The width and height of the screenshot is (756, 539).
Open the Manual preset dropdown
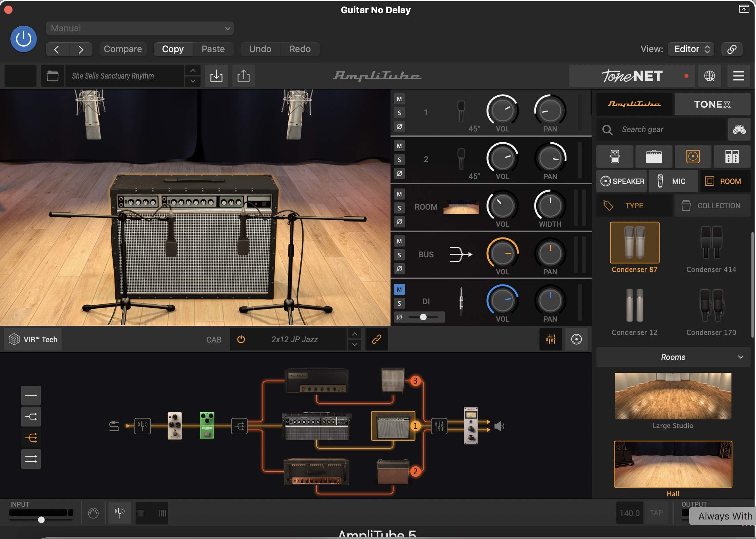point(139,28)
